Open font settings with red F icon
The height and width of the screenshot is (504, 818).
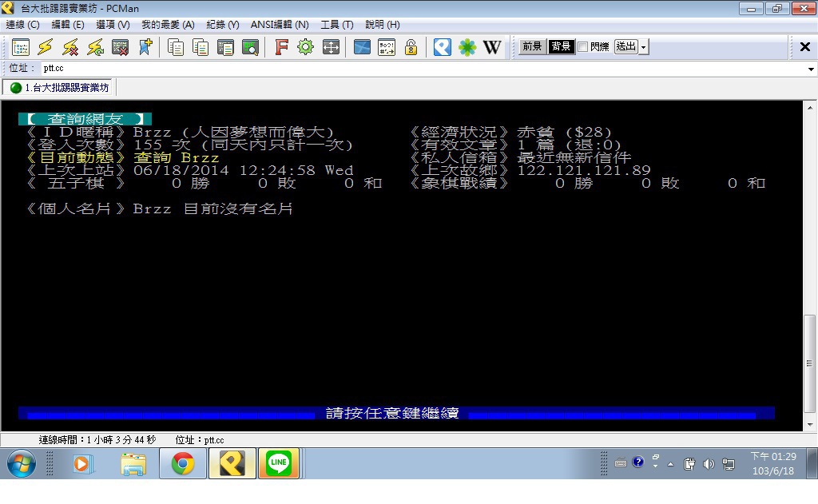pyautogui.click(x=281, y=47)
